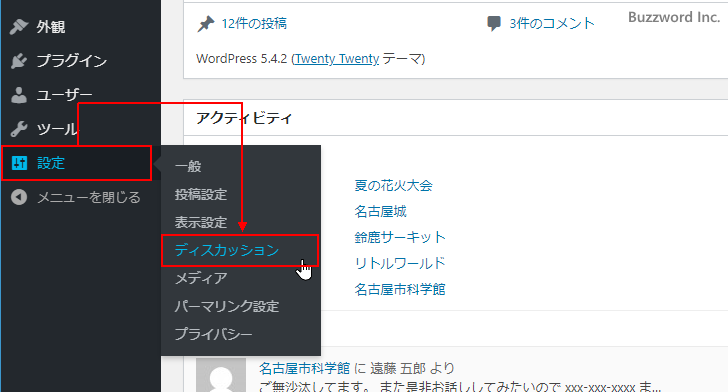Open the 12件の投稿 link

tap(254, 24)
